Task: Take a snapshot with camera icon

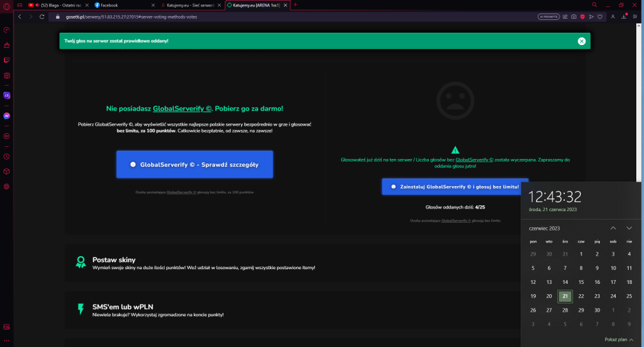Action: point(574,17)
